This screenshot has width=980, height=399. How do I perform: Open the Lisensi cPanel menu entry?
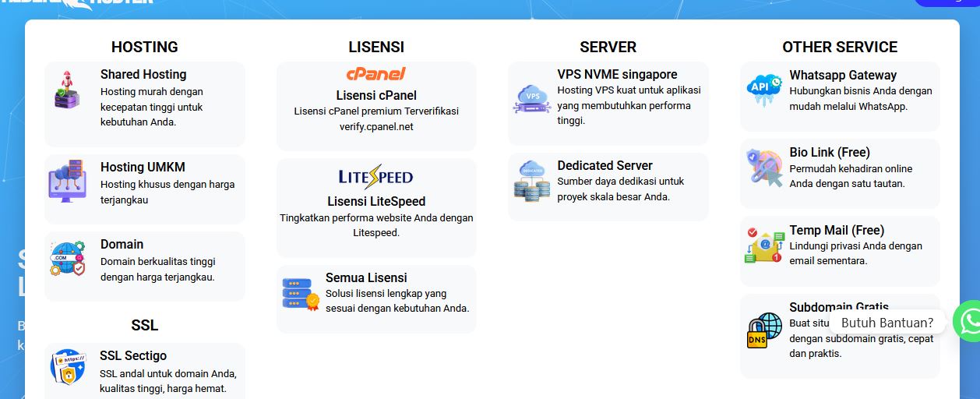pyautogui.click(x=376, y=95)
